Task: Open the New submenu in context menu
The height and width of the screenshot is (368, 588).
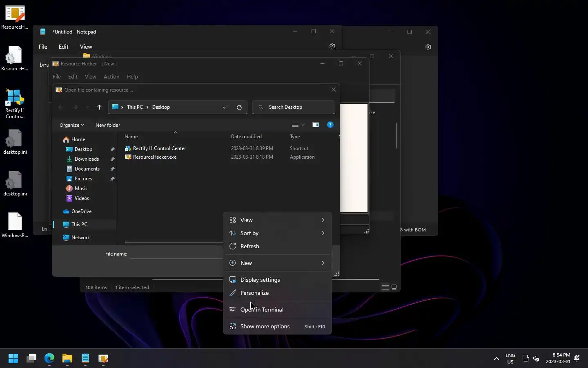Action: [277, 263]
